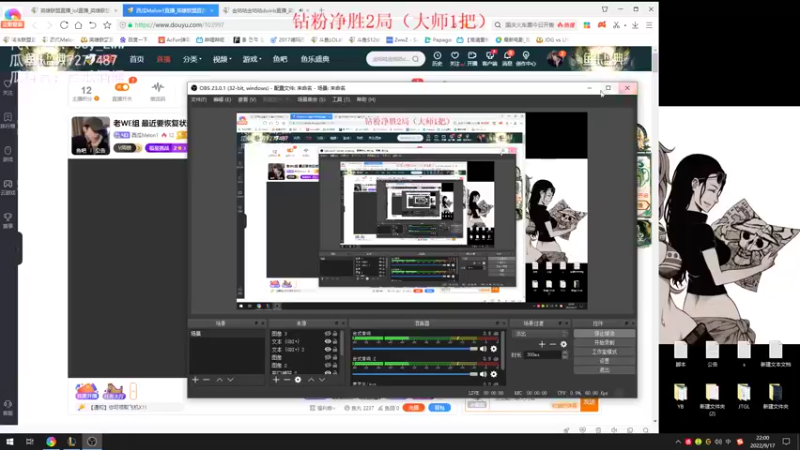Toggle lock icon of source 图像 3

pyautogui.click(x=335, y=334)
